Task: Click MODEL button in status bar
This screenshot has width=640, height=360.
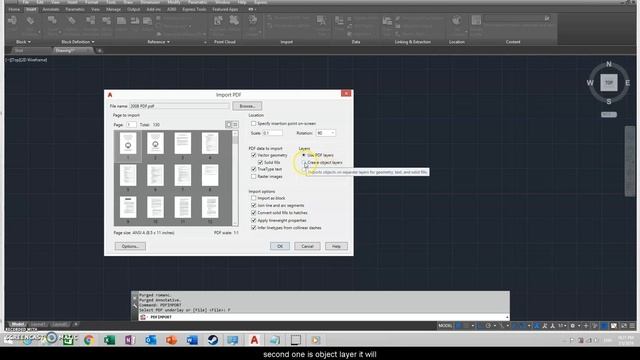Action: pyautogui.click(x=445, y=326)
